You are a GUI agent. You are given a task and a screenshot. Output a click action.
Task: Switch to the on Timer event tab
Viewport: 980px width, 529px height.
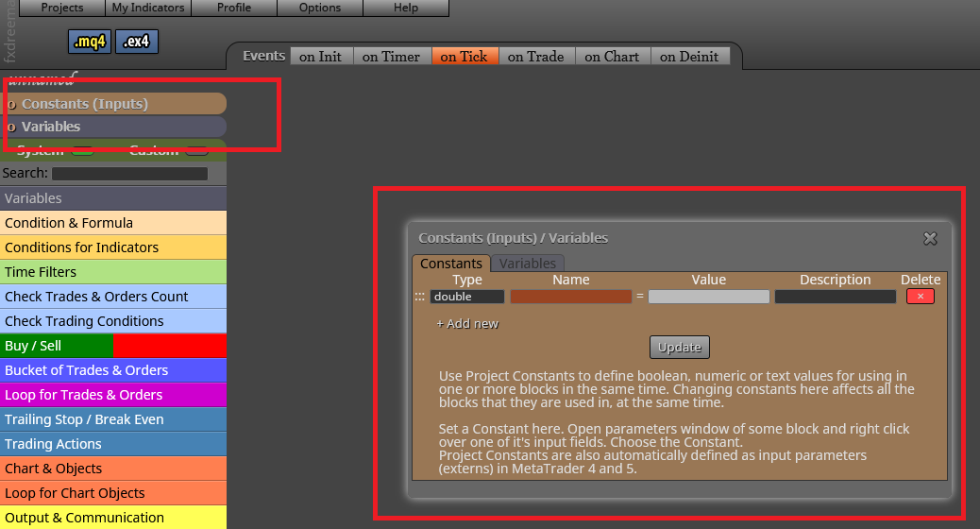coord(392,57)
